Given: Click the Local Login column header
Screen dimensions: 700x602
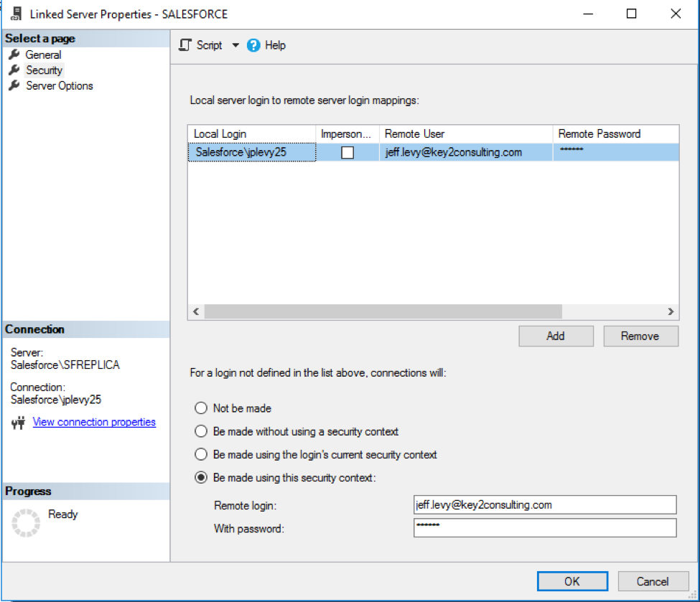Looking at the screenshot, I should tap(252, 134).
